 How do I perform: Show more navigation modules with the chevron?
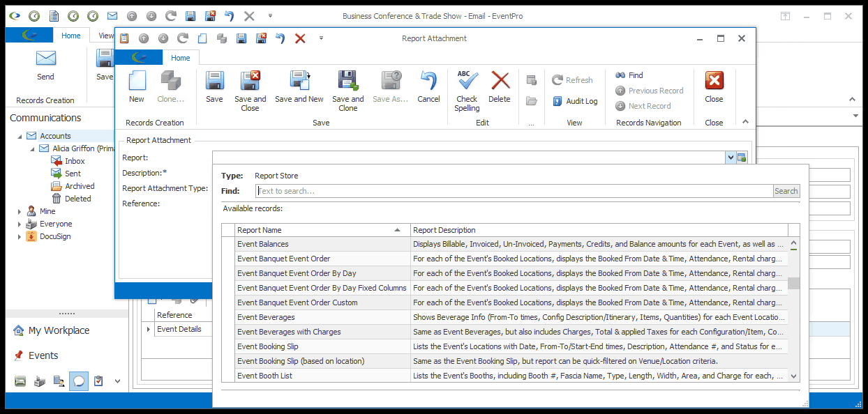pyautogui.click(x=117, y=381)
